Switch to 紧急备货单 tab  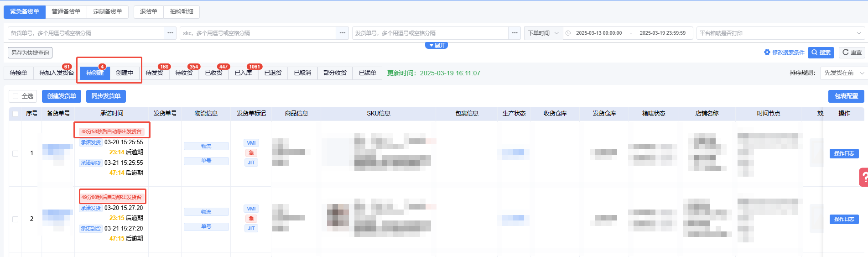tap(25, 12)
